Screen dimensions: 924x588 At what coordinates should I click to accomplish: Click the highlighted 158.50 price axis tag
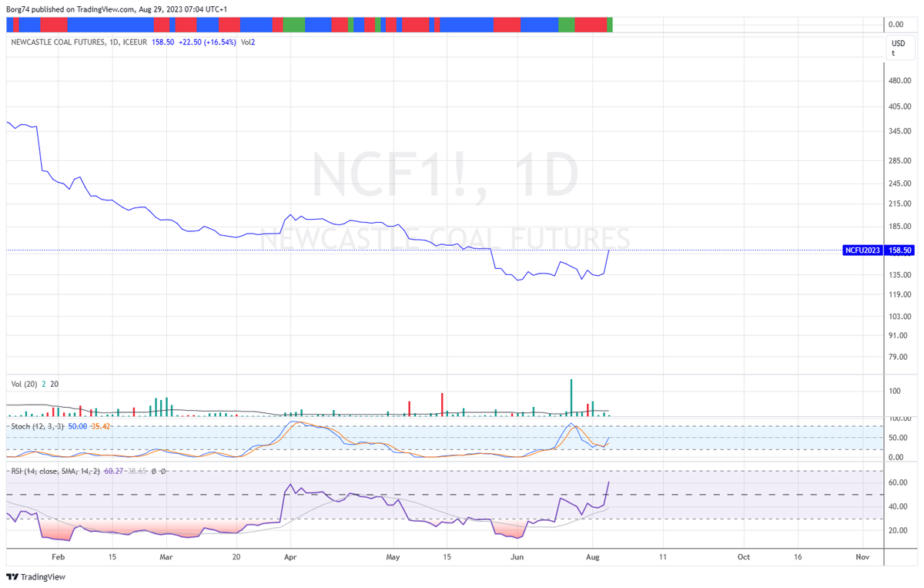[x=899, y=250]
